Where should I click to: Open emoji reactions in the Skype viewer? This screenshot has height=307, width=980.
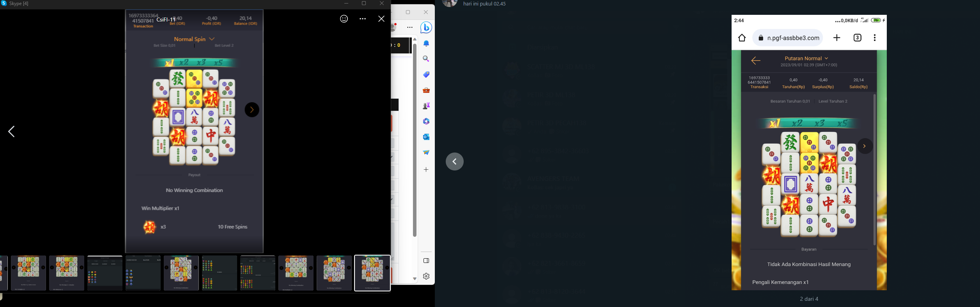point(344,19)
